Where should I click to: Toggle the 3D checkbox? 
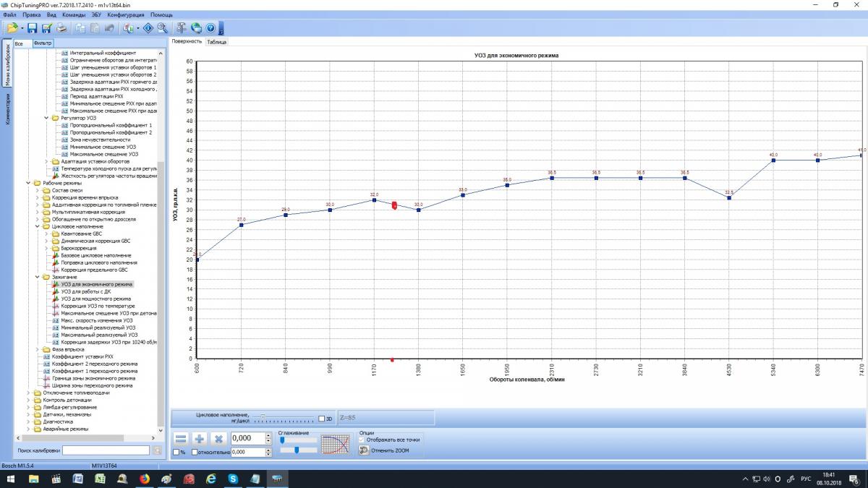pyautogui.click(x=321, y=419)
